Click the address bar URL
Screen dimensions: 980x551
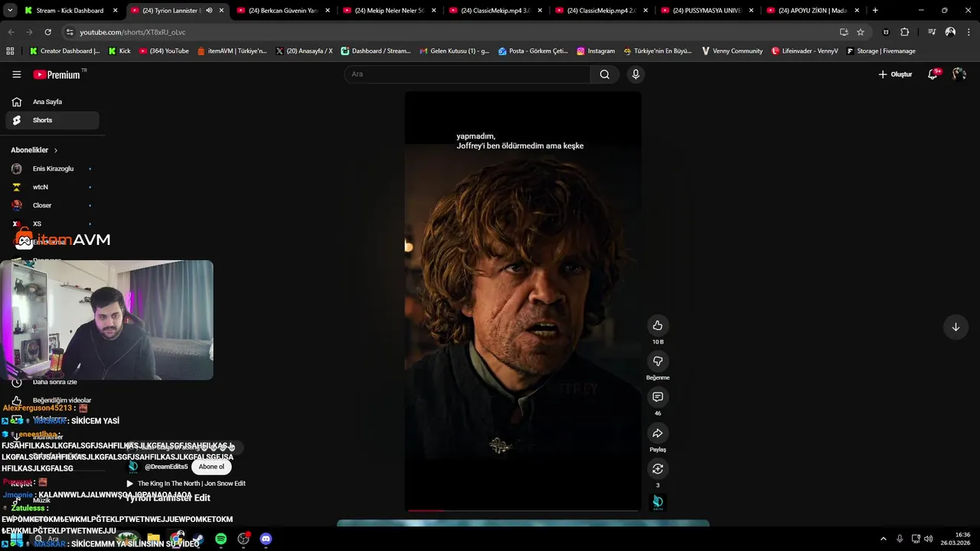tap(132, 32)
